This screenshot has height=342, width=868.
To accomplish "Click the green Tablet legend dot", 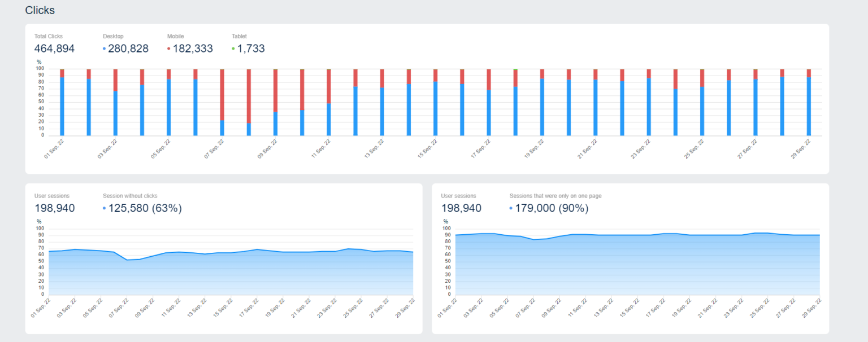I will [x=232, y=49].
